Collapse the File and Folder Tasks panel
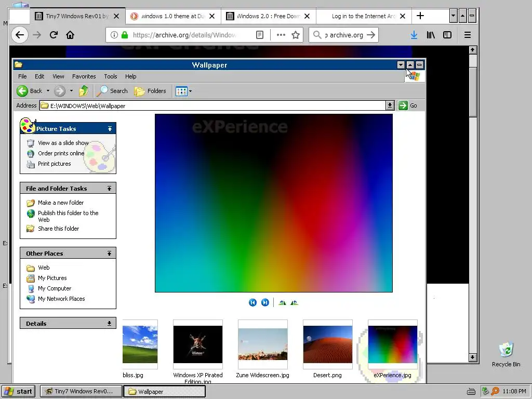Screen dimensions: 532x399 (109, 188)
